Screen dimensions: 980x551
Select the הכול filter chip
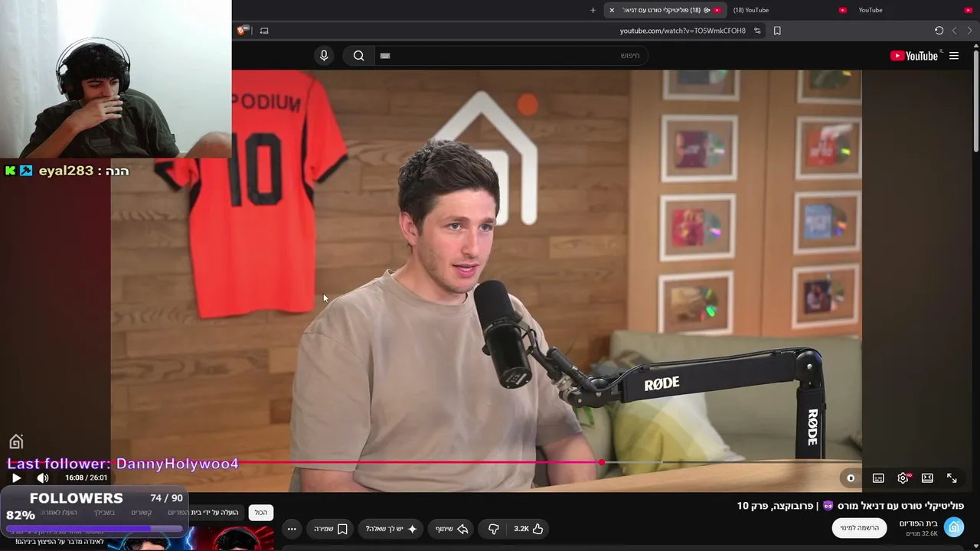pos(261,512)
